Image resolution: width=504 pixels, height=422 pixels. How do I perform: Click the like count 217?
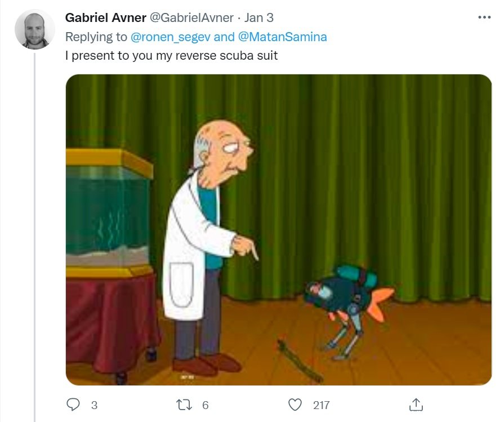[x=322, y=405]
